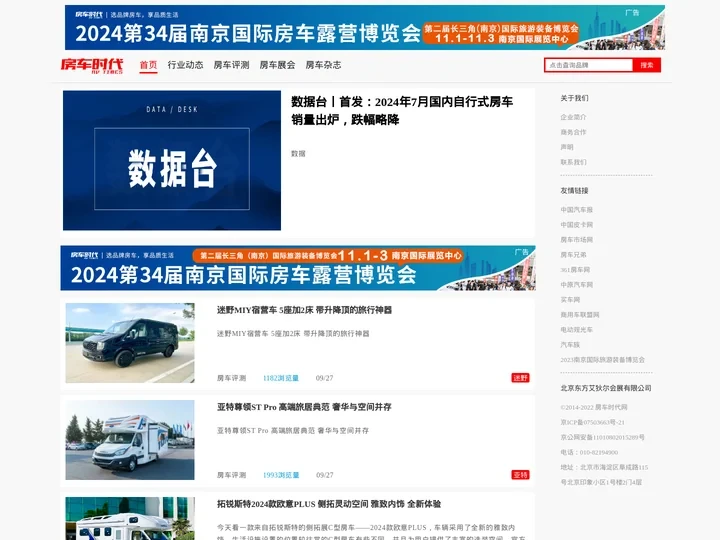Viewport: 720px width, 540px height.
Task: Visit the 房车兄弟 friendly link
Action: 573,255
